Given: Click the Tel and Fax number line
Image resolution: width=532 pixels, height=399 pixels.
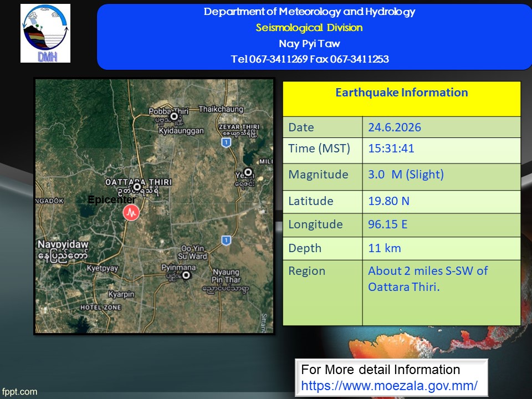Looking at the screenshot, I should click(x=310, y=59).
